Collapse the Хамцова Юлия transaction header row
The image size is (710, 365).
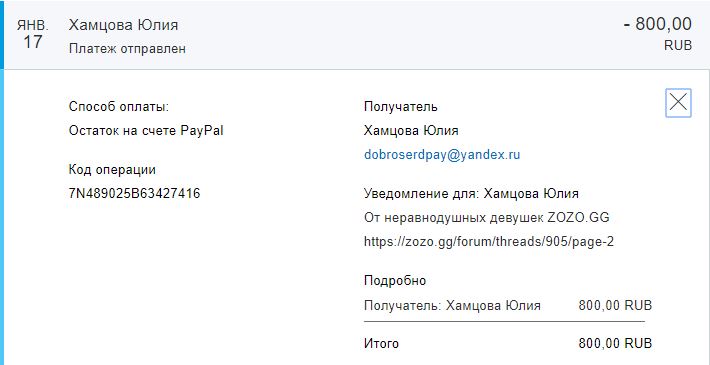(x=355, y=35)
